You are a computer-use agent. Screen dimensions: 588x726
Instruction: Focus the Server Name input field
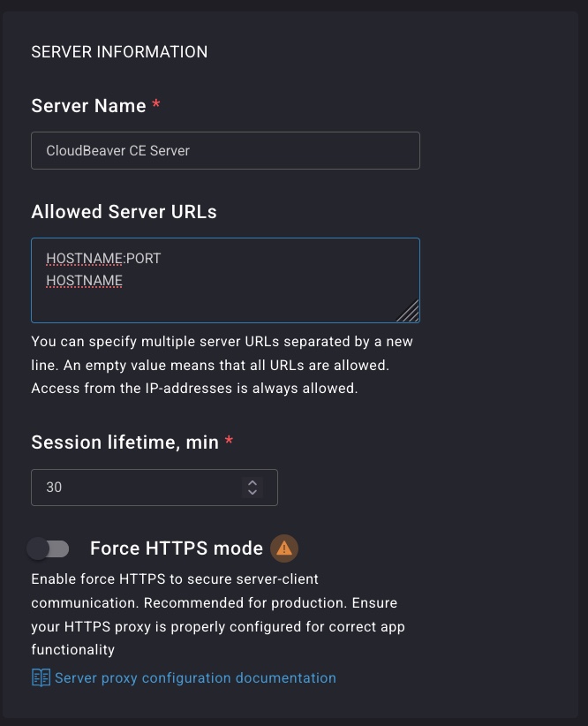coord(225,151)
